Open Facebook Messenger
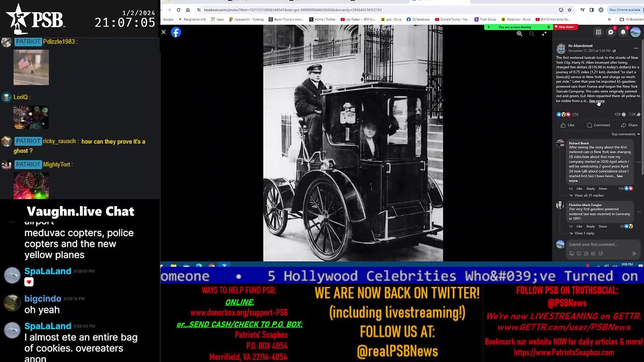Image resolution: width=644 pixels, height=362 pixels. point(611,32)
